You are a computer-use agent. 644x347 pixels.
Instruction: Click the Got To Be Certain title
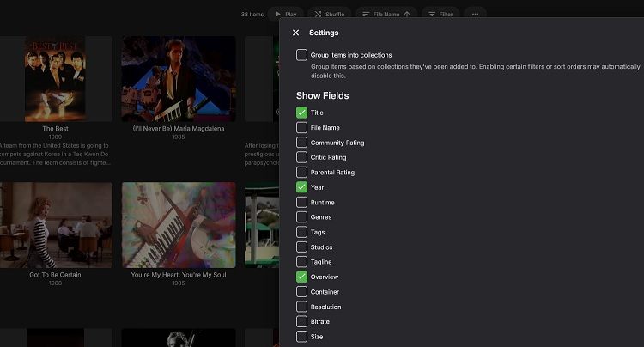[55, 275]
